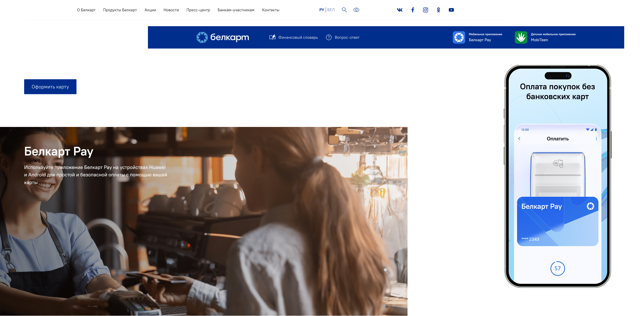Switch language to БЕЛ
This screenshot has width=644, height=316.
click(331, 10)
